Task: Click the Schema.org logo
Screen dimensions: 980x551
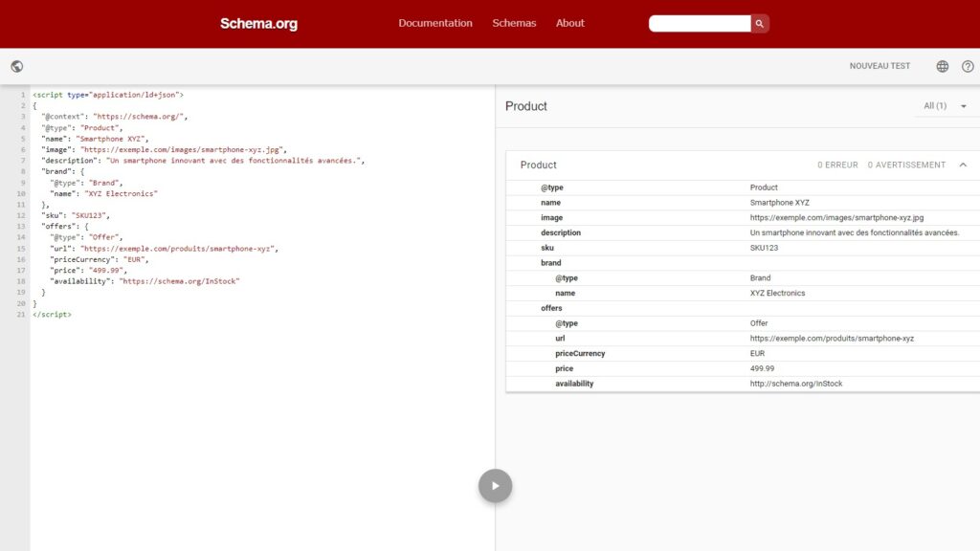Action: (x=258, y=24)
